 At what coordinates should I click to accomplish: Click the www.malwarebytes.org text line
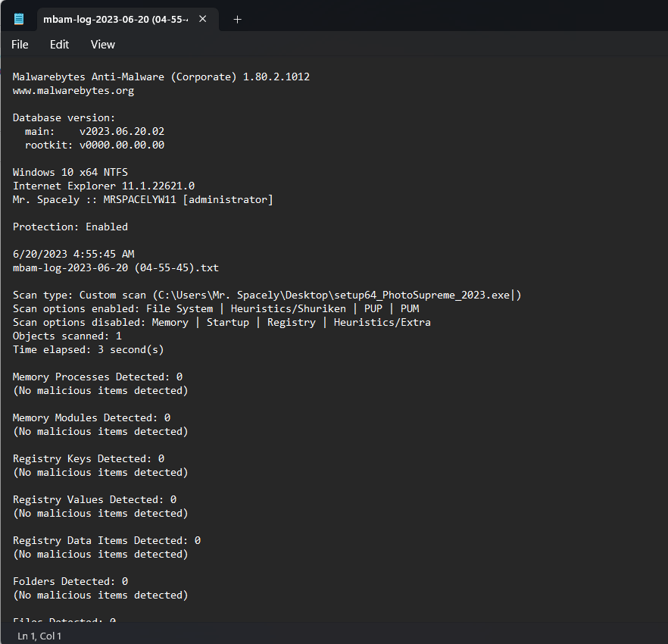[x=73, y=90]
